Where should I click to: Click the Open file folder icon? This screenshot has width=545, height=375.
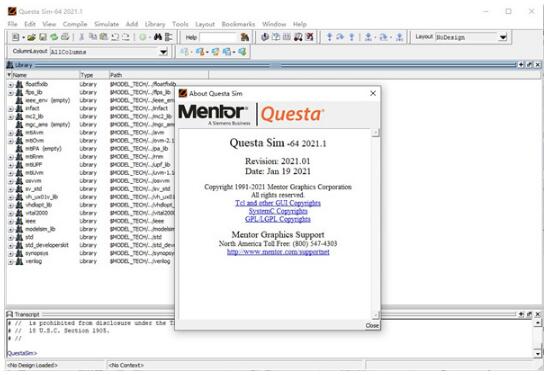click(32, 37)
